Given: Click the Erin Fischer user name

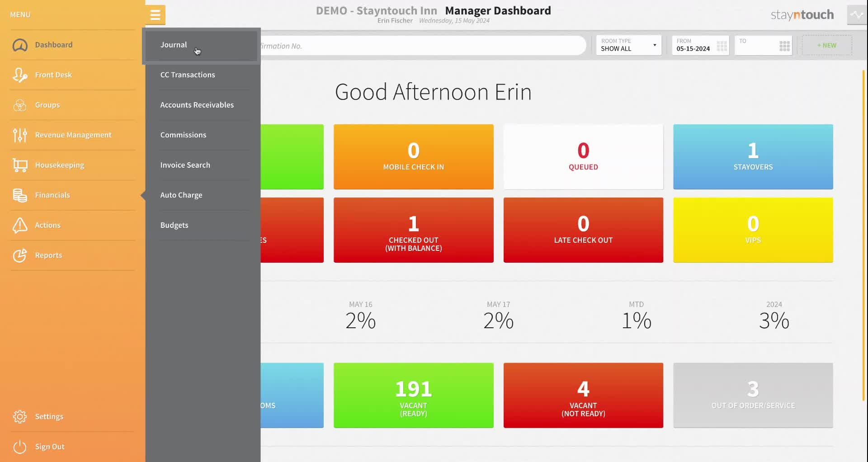Looking at the screenshot, I should (395, 21).
